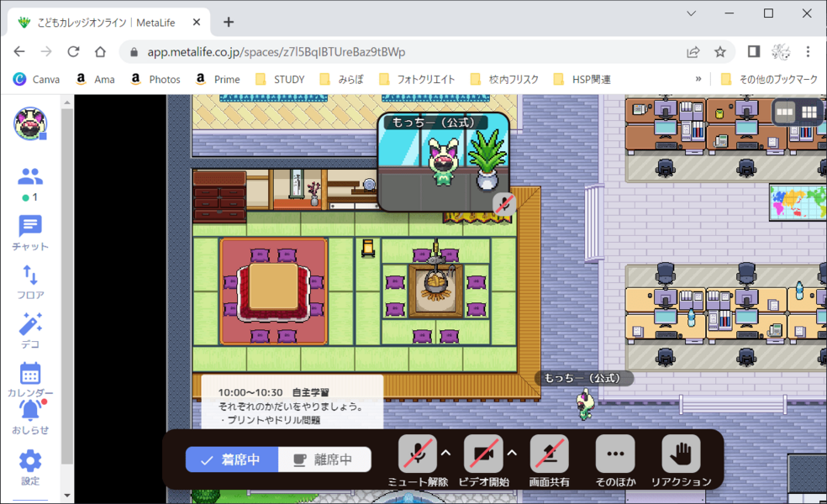The image size is (827, 504).
Task: Switch status to 離席中
Action: [x=324, y=459]
